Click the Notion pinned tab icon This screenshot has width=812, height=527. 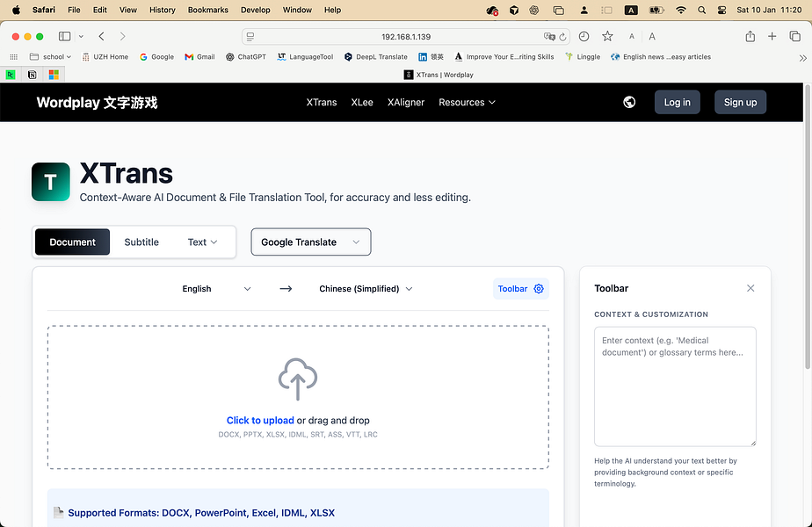click(x=33, y=75)
